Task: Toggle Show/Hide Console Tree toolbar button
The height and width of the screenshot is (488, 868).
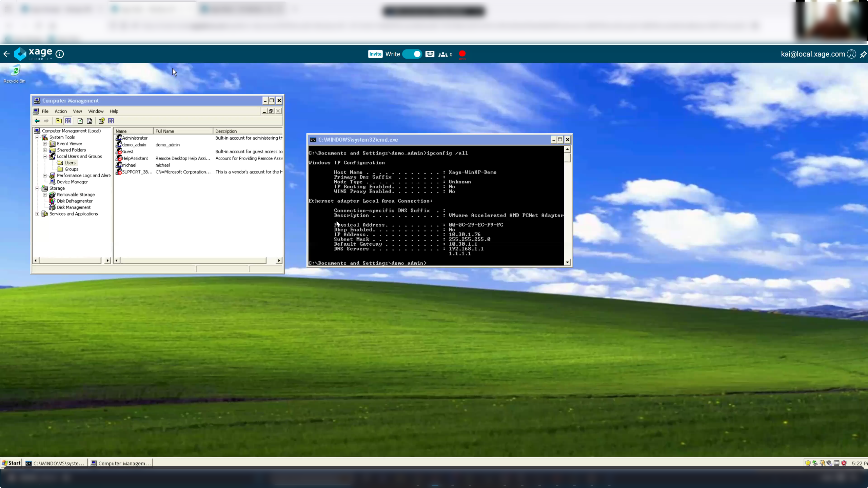Action: [x=68, y=121]
